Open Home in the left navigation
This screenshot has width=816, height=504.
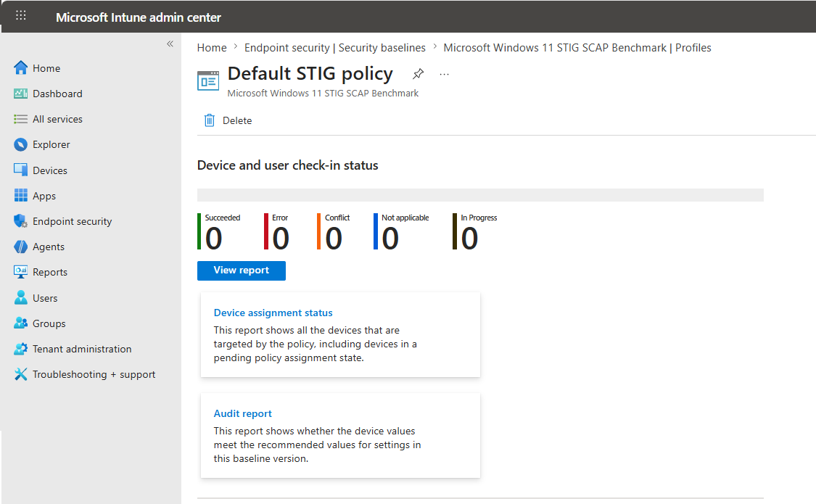[x=46, y=68]
